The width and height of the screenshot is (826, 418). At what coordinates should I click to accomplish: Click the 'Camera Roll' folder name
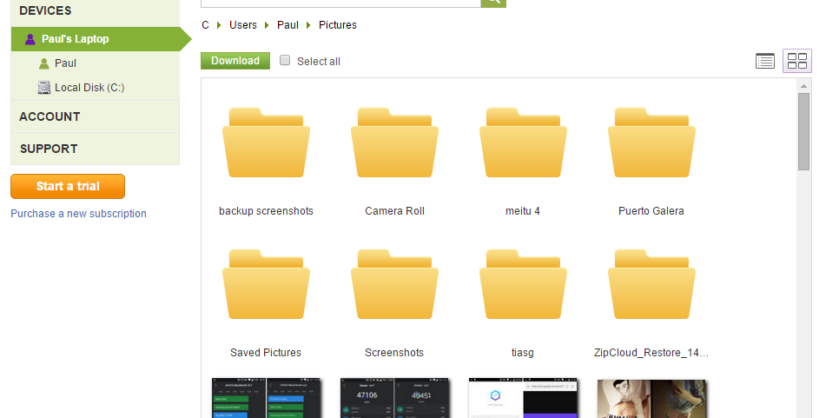(x=395, y=211)
